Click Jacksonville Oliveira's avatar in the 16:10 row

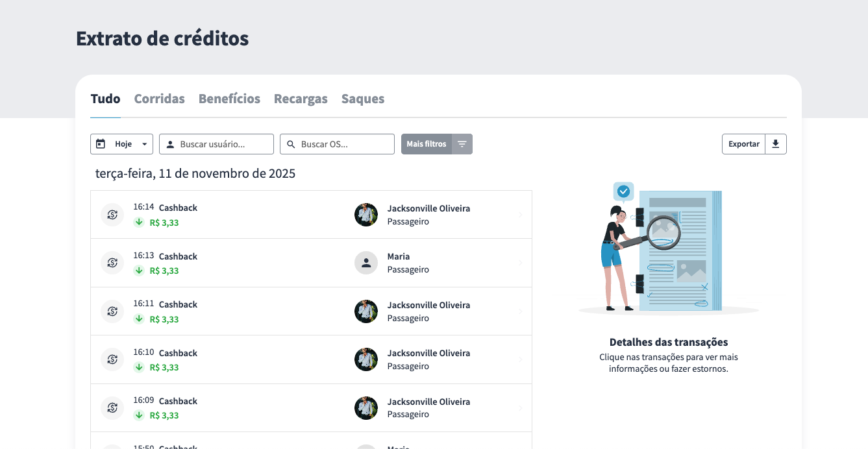tap(366, 359)
